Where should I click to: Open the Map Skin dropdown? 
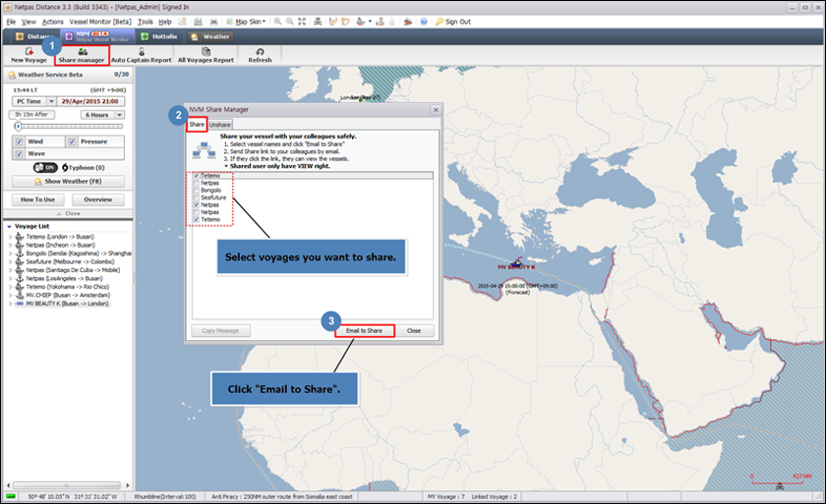pyautogui.click(x=248, y=22)
